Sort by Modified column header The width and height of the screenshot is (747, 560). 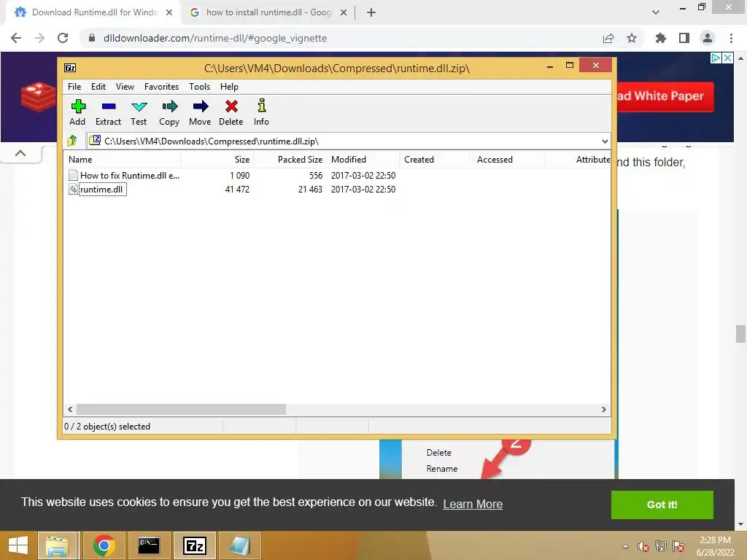363,160
